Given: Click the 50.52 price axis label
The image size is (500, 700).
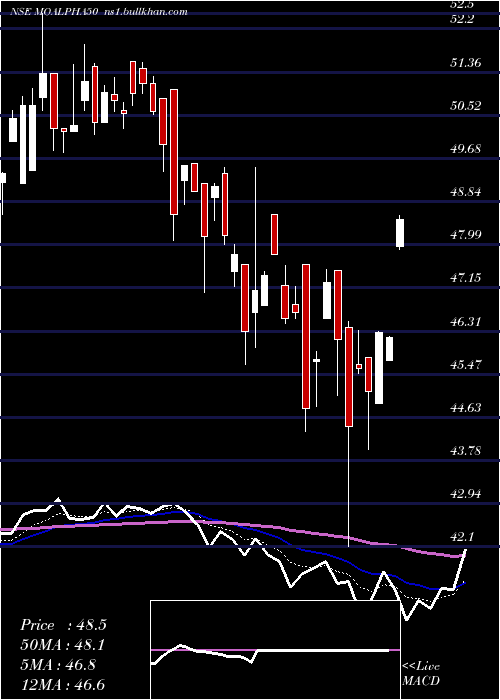Looking at the screenshot, I should pos(466,106).
